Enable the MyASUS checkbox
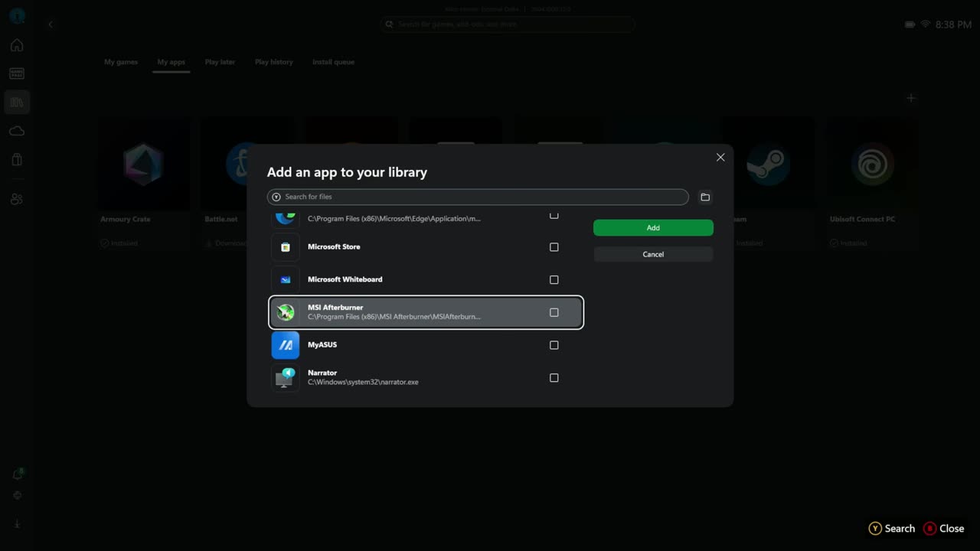 click(x=554, y=345)
